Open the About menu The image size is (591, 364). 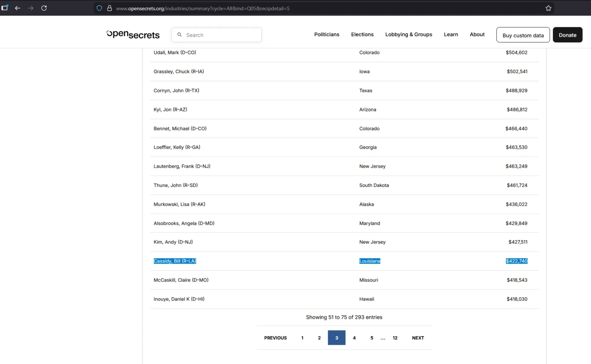click(477, 35)
